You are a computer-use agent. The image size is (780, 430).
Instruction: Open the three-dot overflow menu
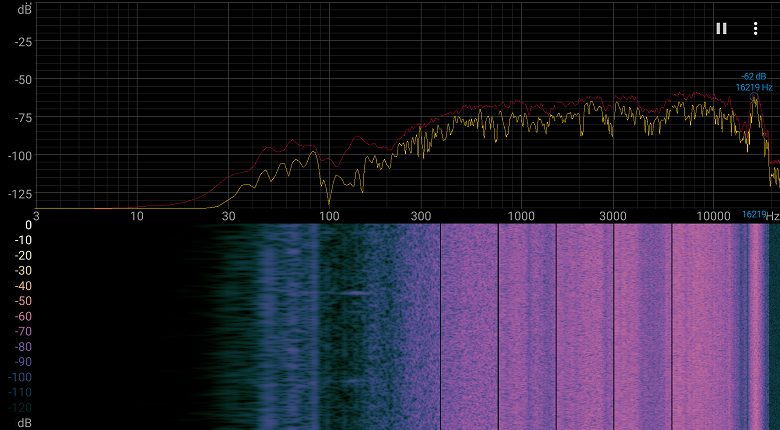755,29
